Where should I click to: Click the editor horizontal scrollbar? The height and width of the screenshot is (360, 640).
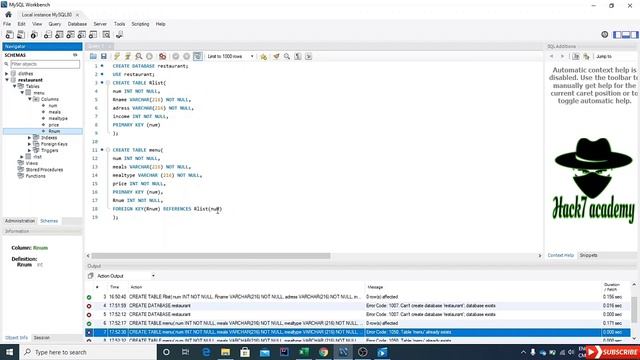point(211,256)
